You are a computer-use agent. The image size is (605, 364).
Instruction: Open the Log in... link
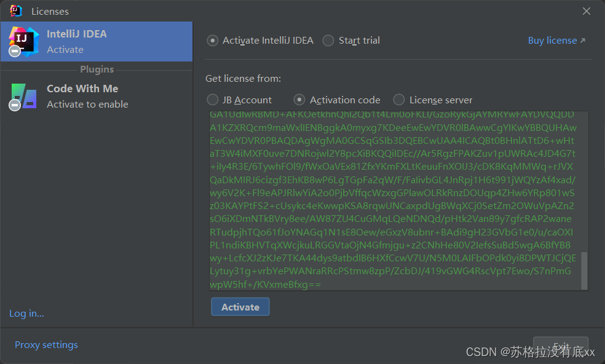(26, 314)
